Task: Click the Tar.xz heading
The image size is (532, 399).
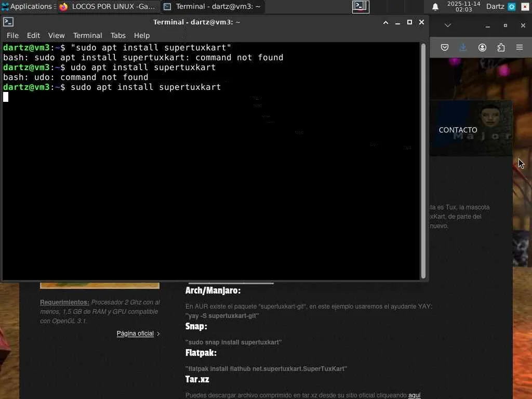Action: coord(197,379)
